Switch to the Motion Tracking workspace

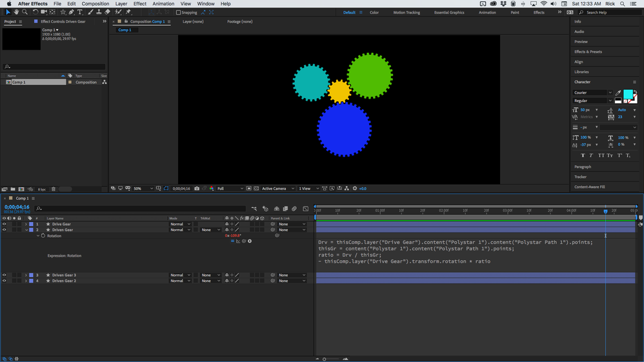[407, 12]
